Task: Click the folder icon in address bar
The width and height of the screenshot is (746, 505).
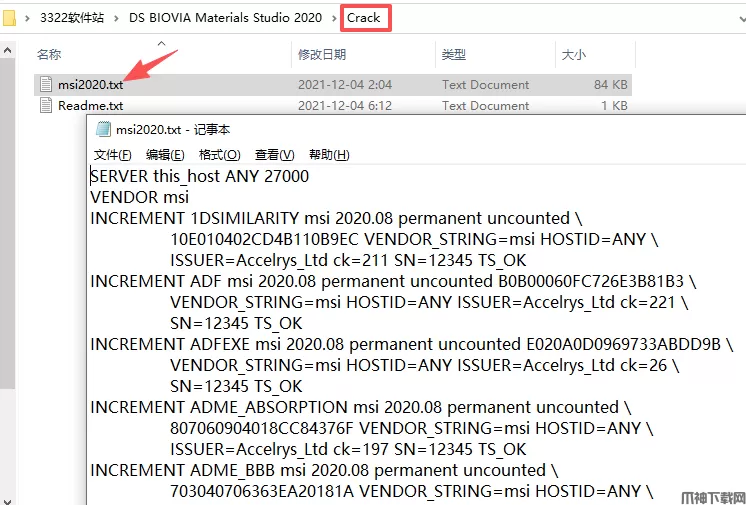Action: pyautogui.click(x=9, y=18)
